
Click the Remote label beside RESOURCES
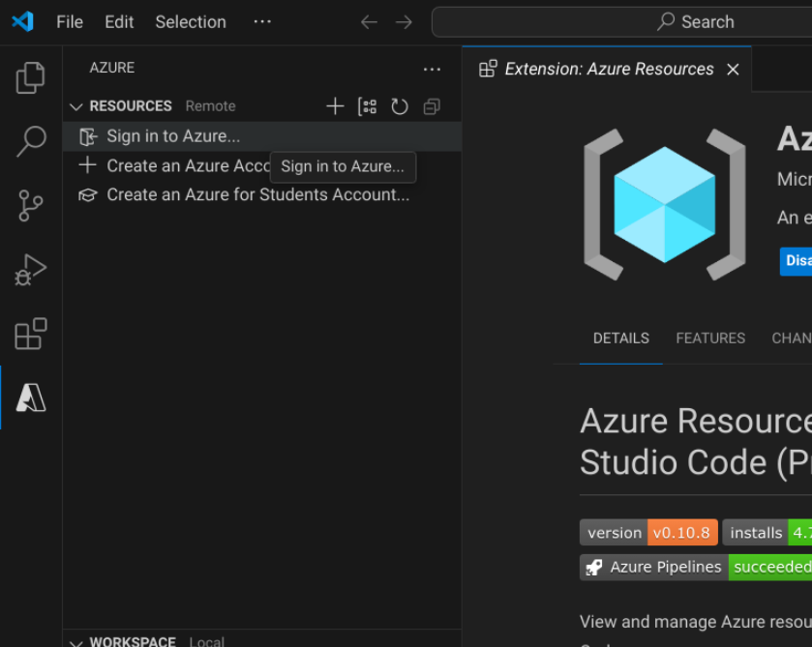click(x=210, y=106)
